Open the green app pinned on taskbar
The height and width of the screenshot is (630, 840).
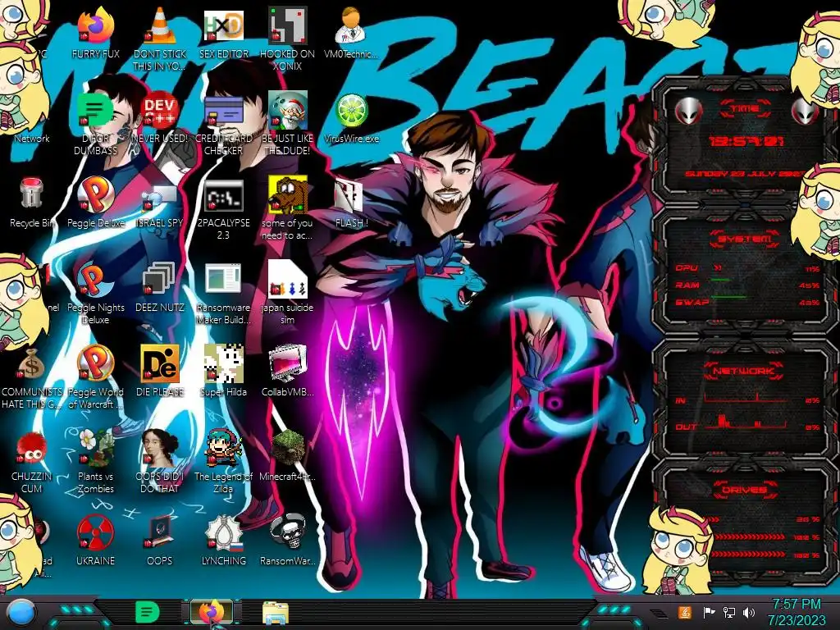[x=147, y=612]
